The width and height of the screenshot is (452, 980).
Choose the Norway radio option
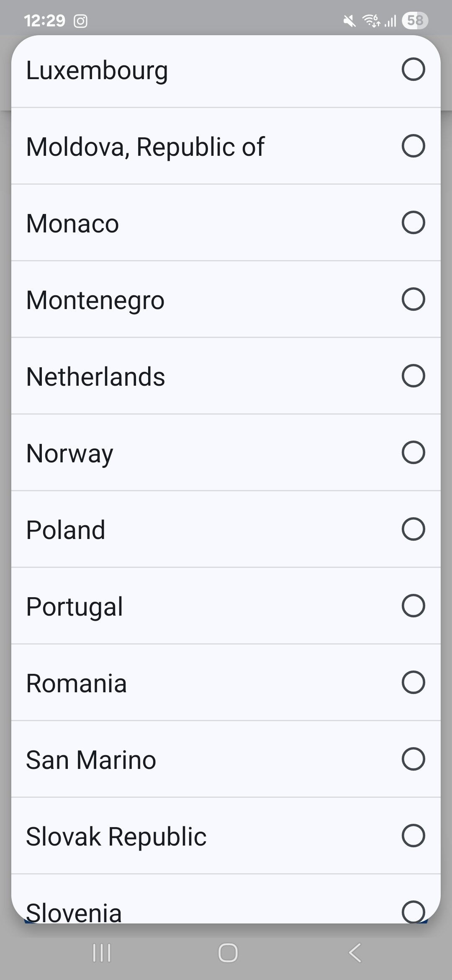click(413, 452)
